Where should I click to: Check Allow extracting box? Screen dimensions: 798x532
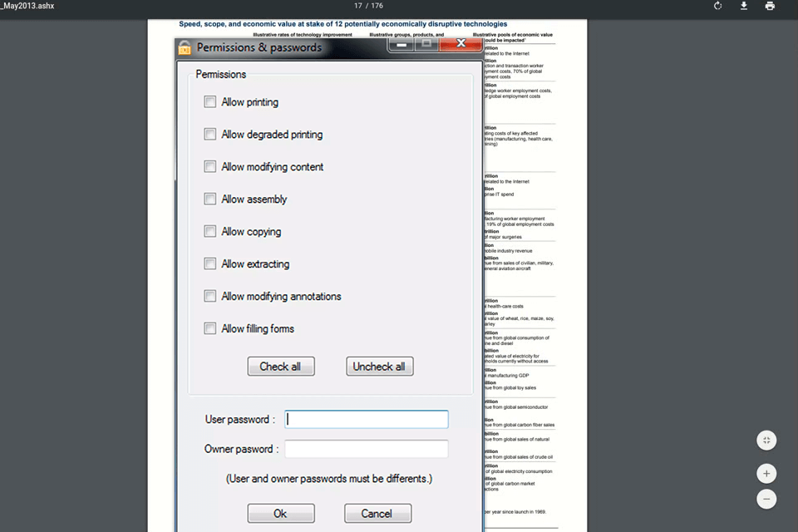pyautogui.click(x=209, y=264)
